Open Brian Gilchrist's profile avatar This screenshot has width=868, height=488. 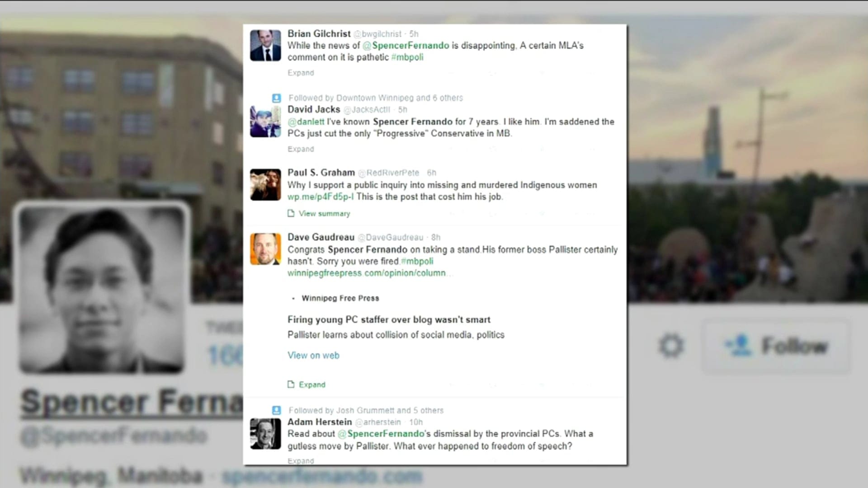265,45
